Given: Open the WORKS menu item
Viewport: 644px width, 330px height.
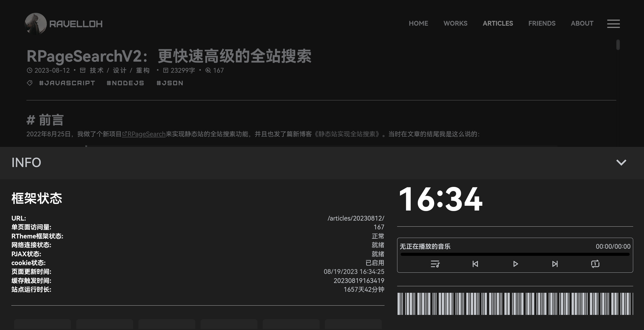Looking at the screenshot, I should click(x=455, y=23).
